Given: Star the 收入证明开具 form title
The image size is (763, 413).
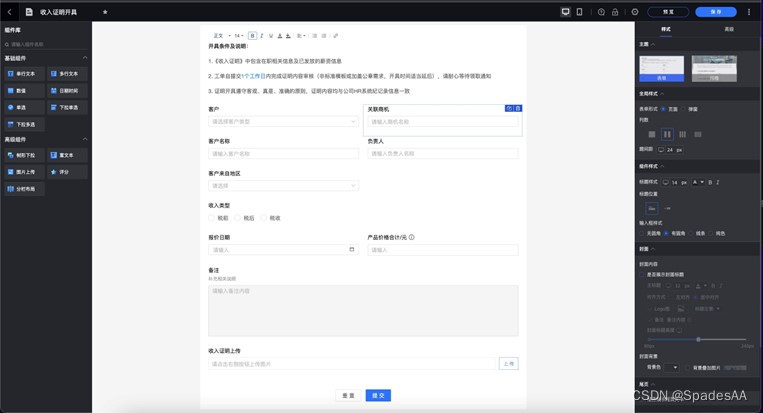Looking at the screenshot, I should (x=105, y=12).
